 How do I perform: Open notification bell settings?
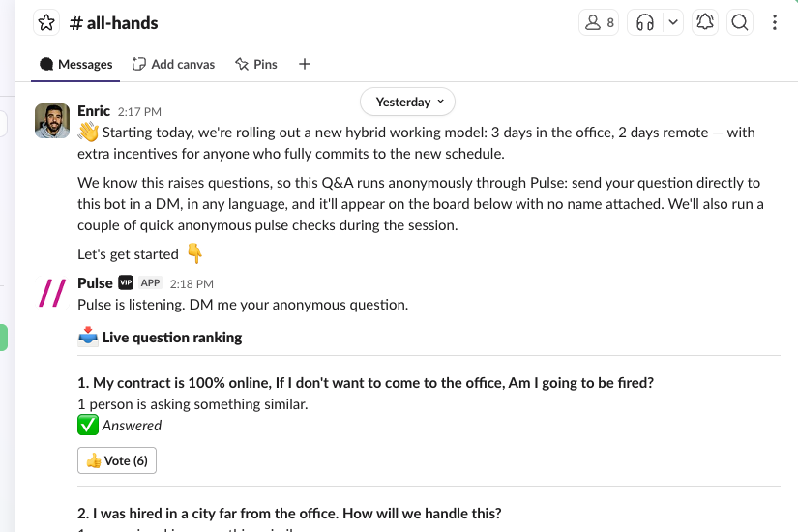pyautogui.click(x=705, y=22)
